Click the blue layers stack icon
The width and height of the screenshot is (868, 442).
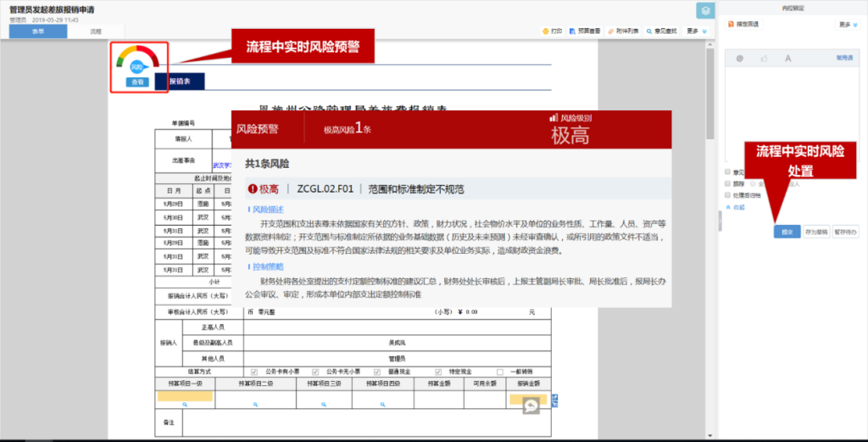704,10
